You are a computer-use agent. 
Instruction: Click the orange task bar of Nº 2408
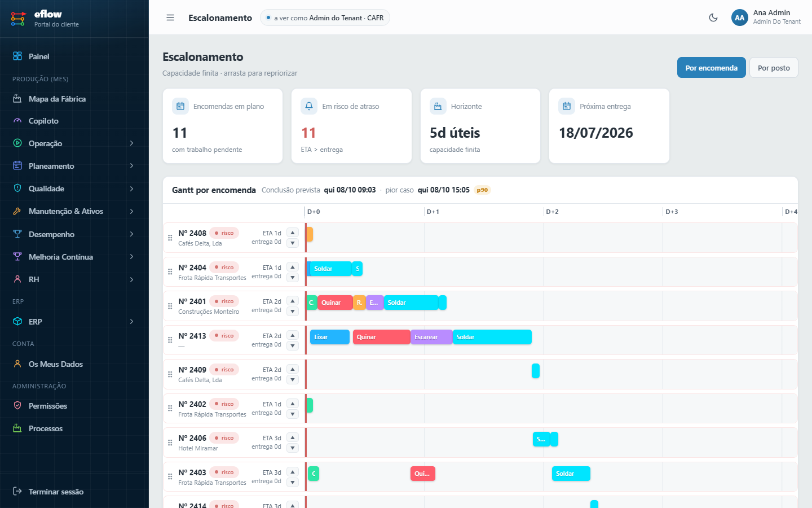point(310,234)
